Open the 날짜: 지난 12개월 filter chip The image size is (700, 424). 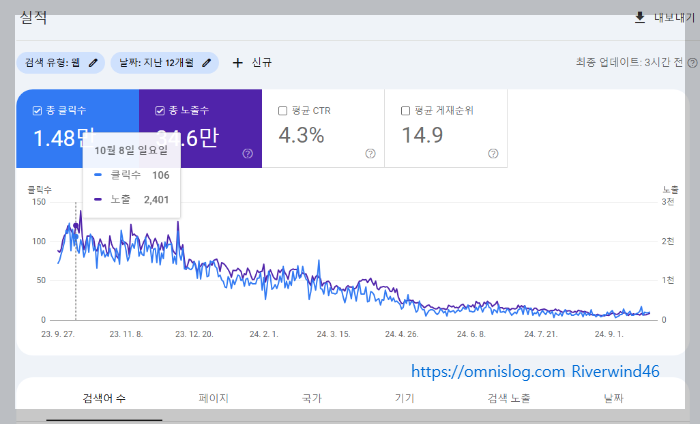coord(165,62)
